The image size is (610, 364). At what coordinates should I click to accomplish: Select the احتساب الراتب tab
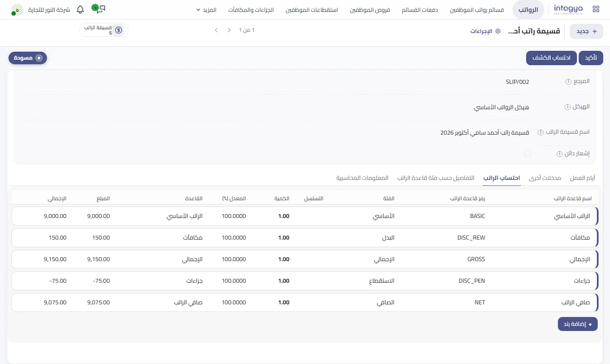pos(502,178)
